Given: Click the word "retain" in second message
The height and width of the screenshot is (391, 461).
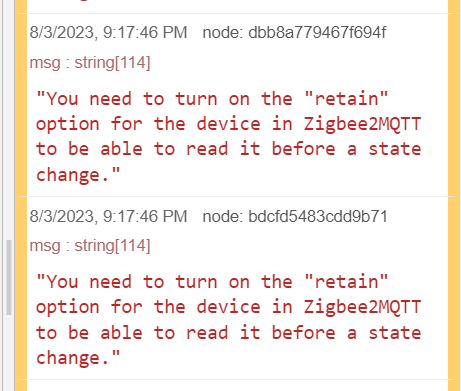Looking at the screenshot, I should 346,281.
